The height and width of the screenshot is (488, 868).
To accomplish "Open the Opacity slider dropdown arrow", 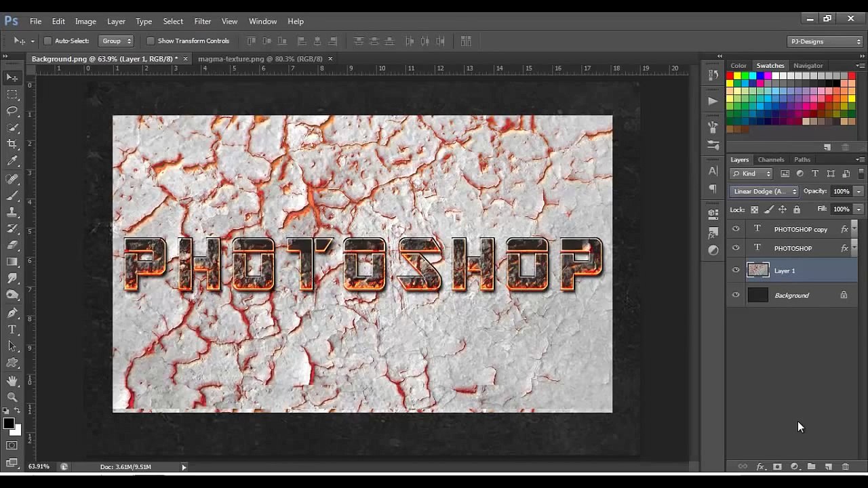I will (x=859, y=191).
